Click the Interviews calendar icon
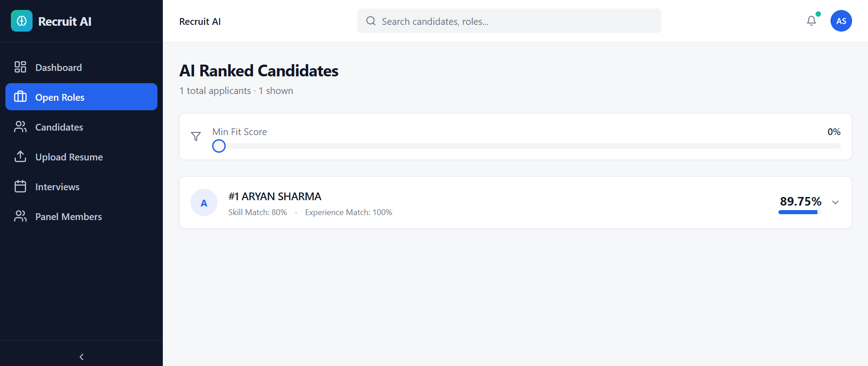This screenshot has height=366, width=868. pyautogui.click(x=20, y=187)
